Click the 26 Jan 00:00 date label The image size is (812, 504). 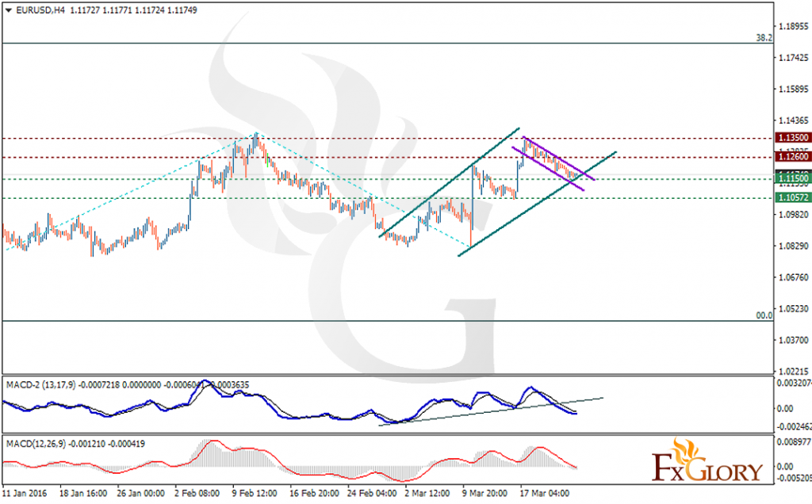click(x=141, y=493)
